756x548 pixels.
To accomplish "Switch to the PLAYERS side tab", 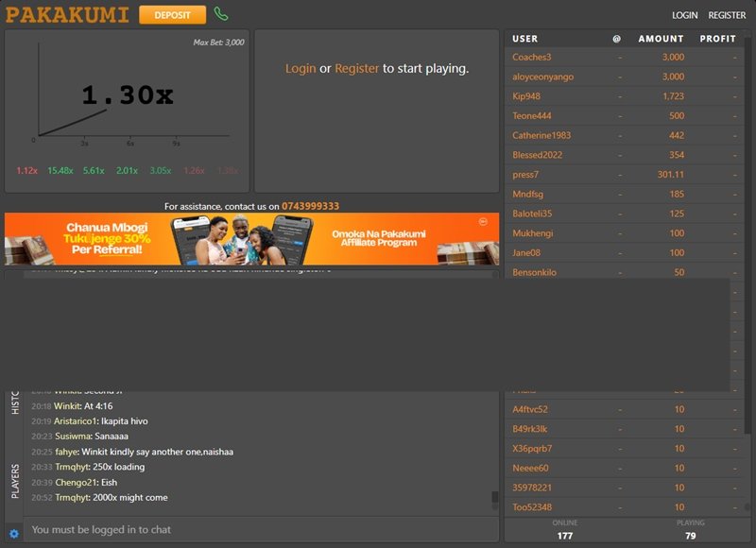I will pyautogui.click(x=15, y=481).
